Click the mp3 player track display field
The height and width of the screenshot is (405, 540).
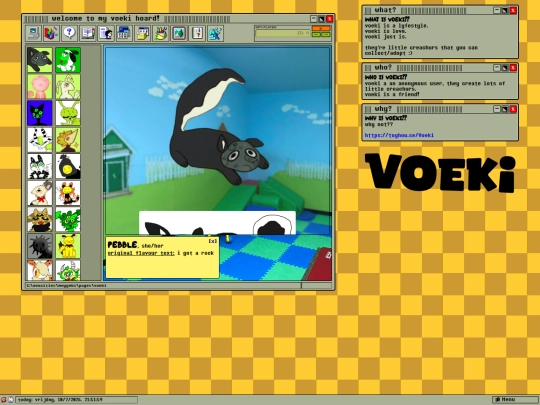(x=283, y=33)
